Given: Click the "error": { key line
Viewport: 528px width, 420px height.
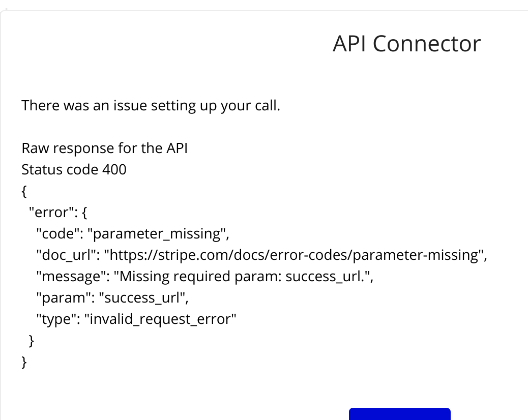Looking at the screenshot, I should 58,213.
